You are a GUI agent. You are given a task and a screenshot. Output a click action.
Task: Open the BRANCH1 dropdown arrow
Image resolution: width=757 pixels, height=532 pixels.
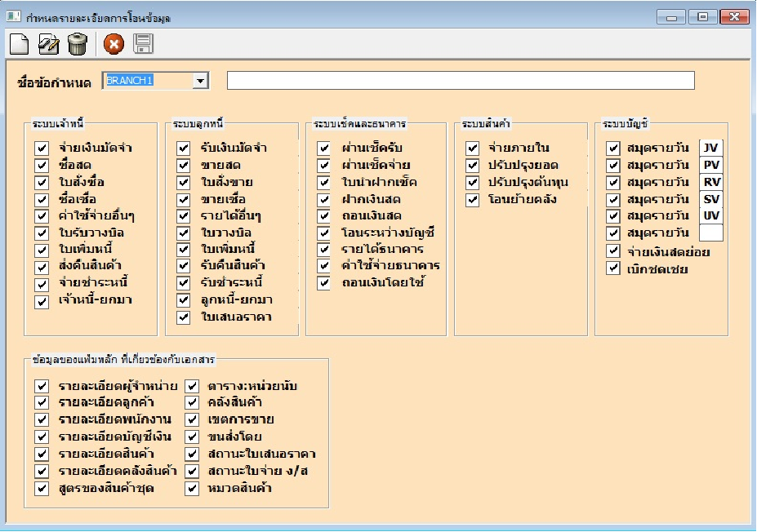(x=200, y=81)
